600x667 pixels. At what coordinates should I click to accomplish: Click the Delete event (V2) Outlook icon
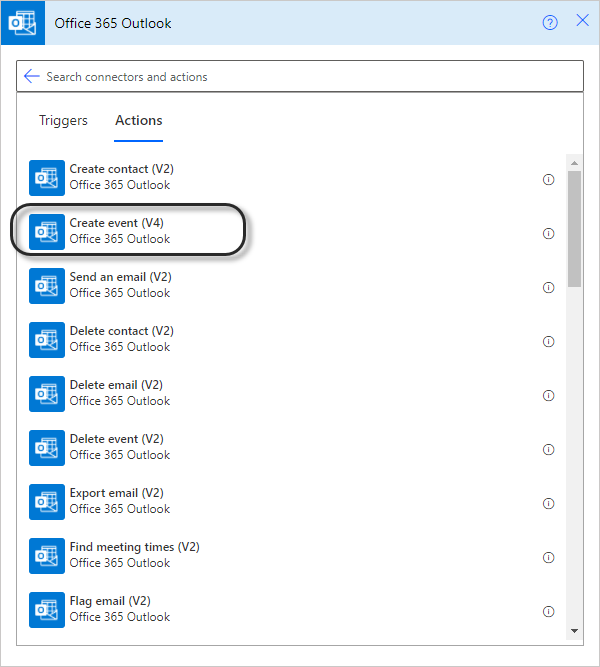(x=47, y=448)
